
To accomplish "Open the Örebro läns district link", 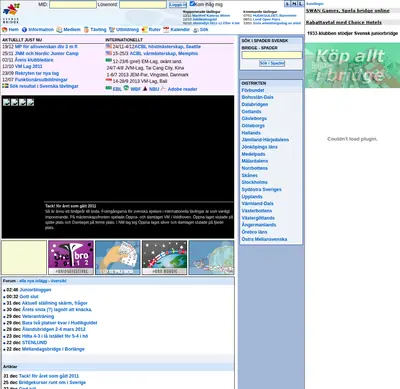I will click(254, 232).
